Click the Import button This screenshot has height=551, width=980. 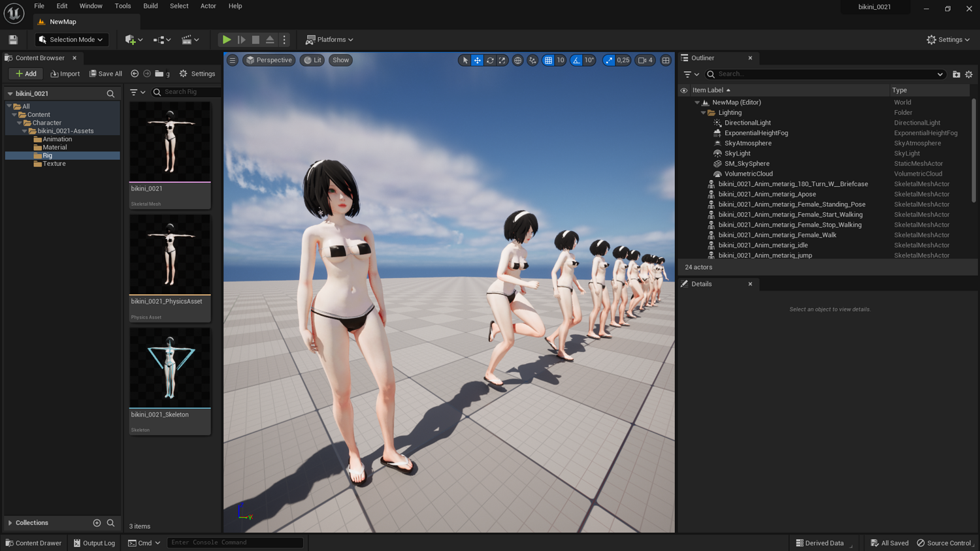click(x=65, y=74)
